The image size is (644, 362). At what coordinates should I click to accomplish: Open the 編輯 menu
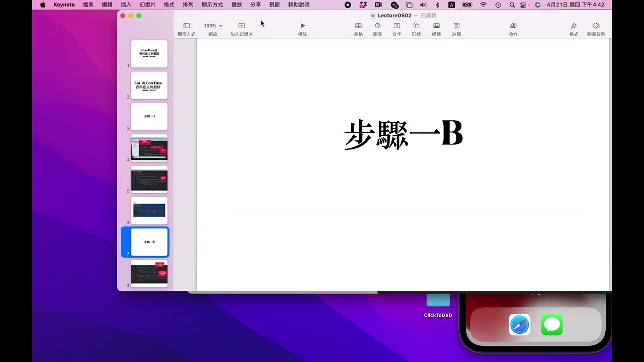(107, 5)
